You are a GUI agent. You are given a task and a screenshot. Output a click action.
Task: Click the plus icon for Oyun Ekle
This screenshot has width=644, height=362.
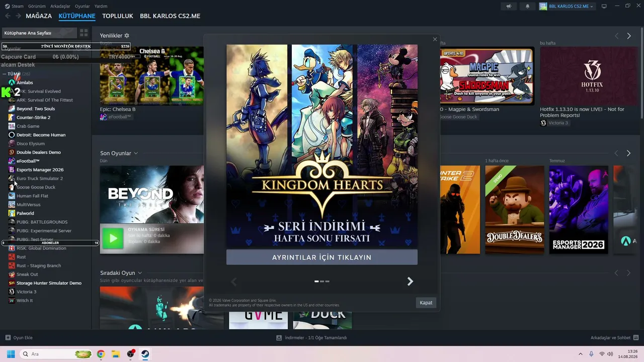(8, 338)
